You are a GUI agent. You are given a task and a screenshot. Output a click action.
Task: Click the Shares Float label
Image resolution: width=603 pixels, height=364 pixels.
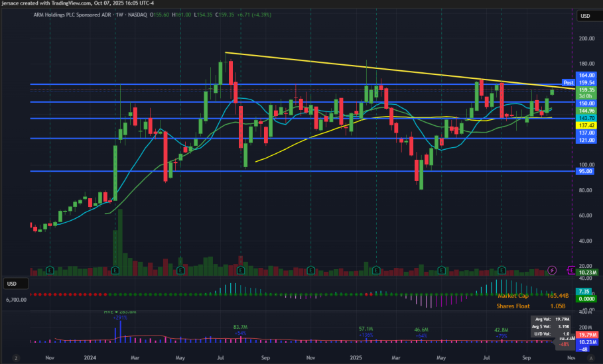(x=513, y=306)
